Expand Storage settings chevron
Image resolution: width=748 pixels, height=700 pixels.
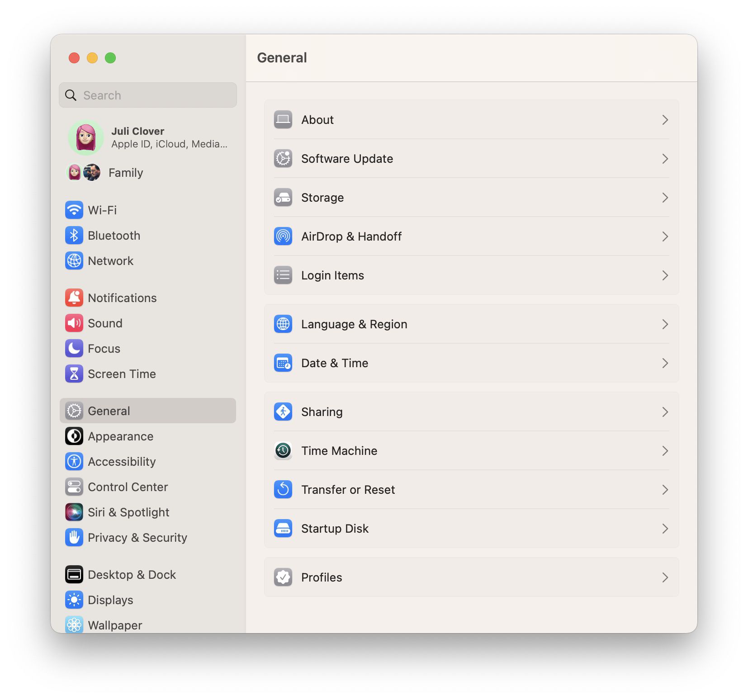point(665,198)
